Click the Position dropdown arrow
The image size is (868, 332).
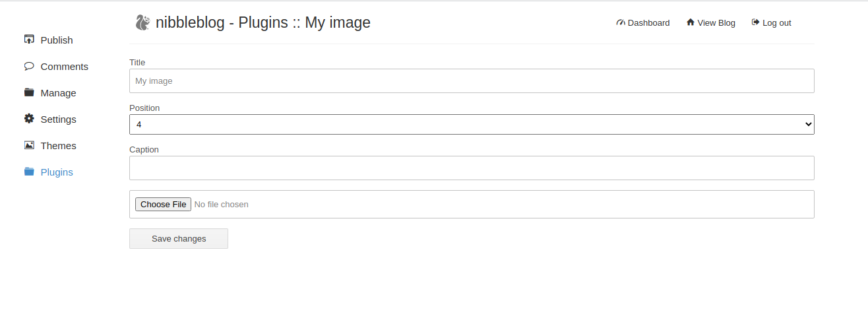pos(809,124)
